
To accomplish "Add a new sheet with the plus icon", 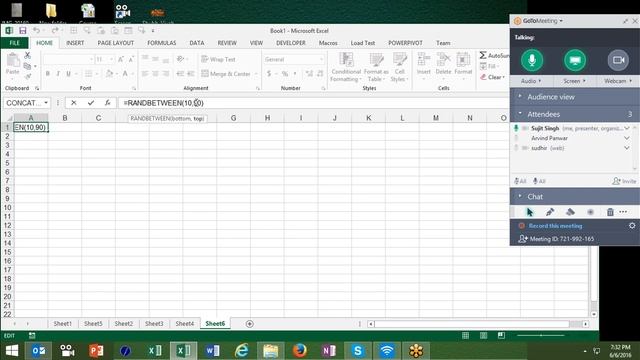I will click(x=250, y=324).
